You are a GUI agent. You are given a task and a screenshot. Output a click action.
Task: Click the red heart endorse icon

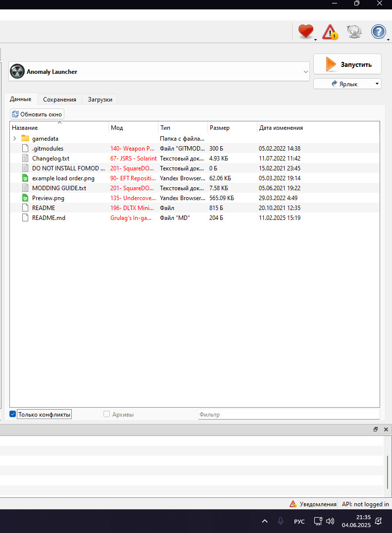306,32
